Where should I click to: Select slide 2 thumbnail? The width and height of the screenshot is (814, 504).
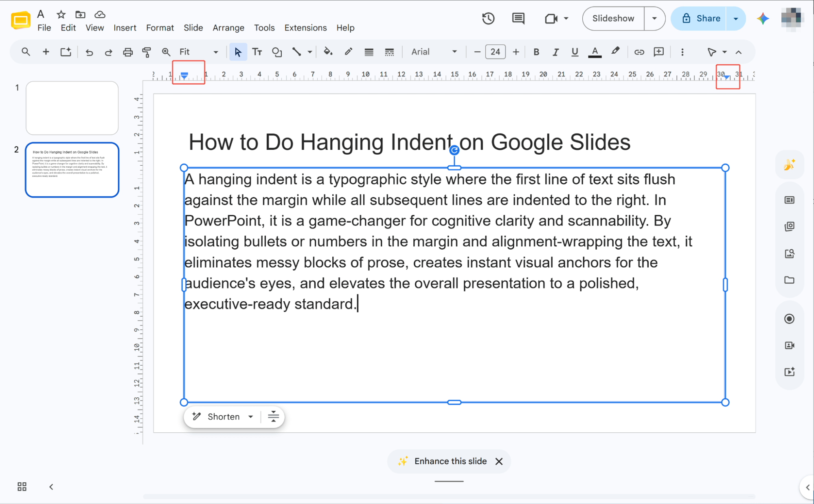pyautogui.click(x=72, y=170)
